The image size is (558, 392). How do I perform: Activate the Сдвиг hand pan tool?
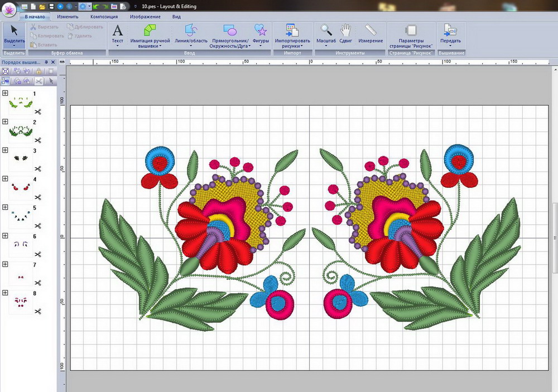(345, 34)
